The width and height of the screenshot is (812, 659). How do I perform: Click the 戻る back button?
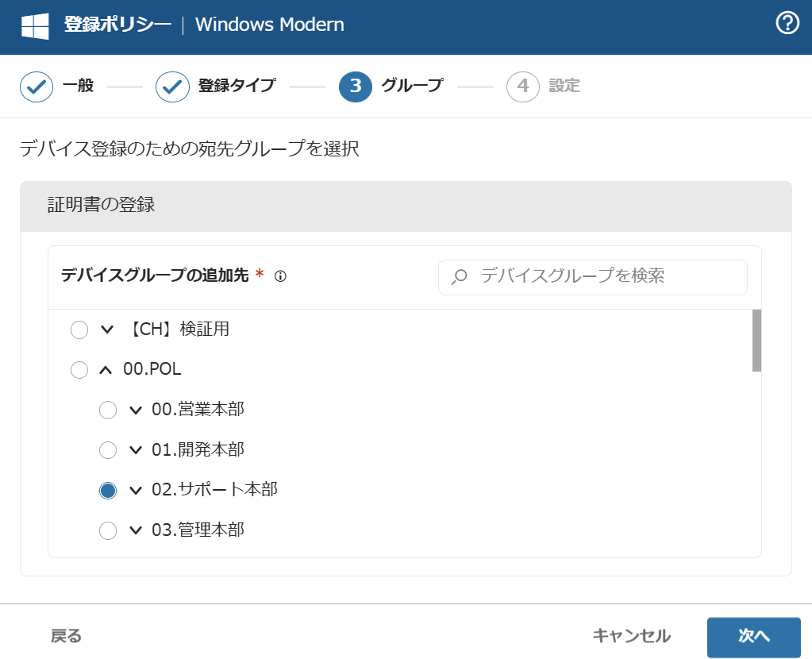point(67,636)
